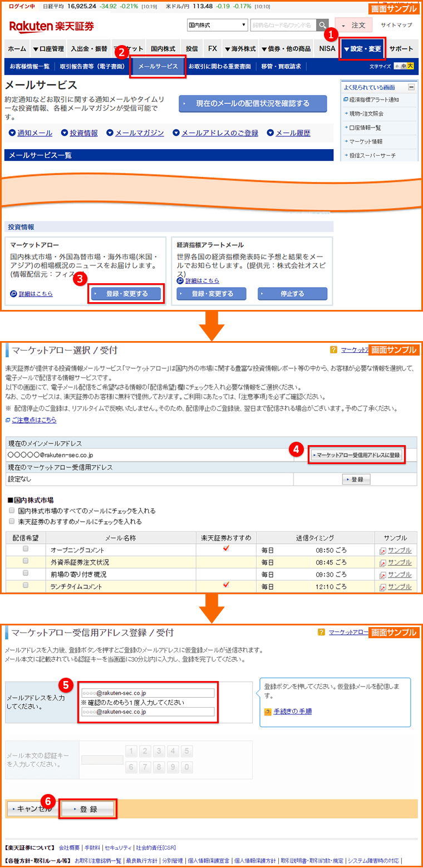Open the 入出金・振替 tab

[89, 49]
